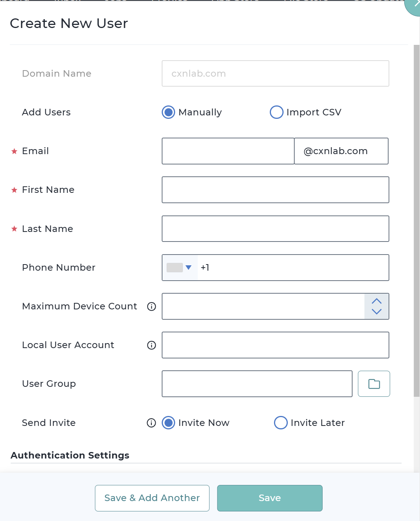
Task: Click the Send Invite info icon
Action: point(151,423)
